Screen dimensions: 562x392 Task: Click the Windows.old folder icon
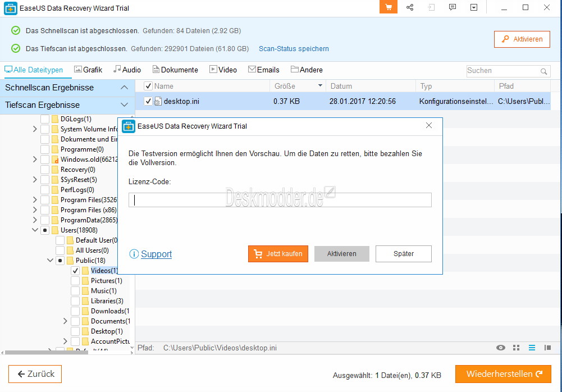55,159
